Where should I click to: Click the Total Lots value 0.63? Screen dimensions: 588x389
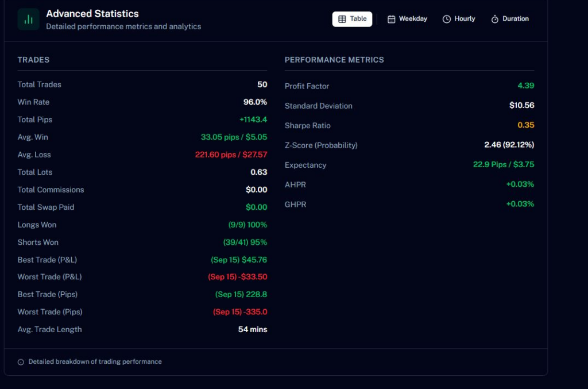259,172
